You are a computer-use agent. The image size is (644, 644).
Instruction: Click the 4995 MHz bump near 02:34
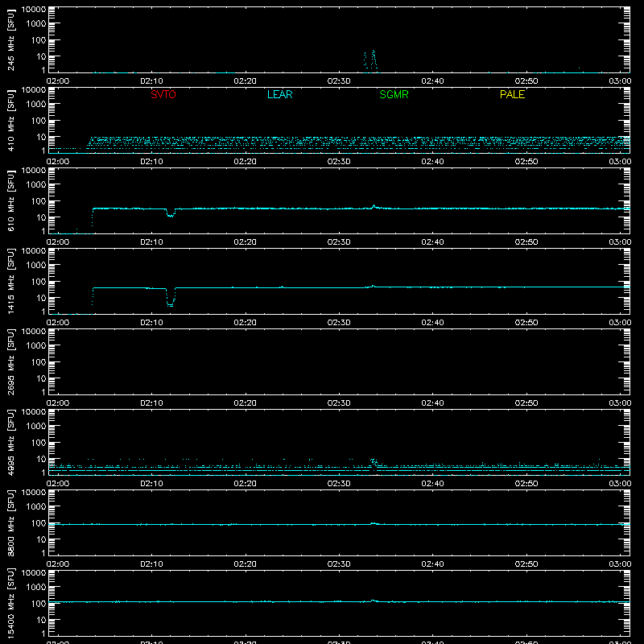pyautogui.click(x=374, y=462)
